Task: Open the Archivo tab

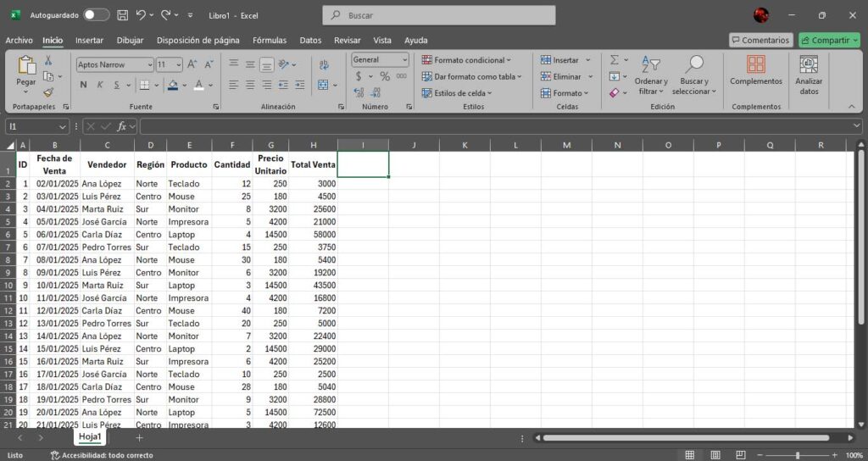Action: pos(19,41)
